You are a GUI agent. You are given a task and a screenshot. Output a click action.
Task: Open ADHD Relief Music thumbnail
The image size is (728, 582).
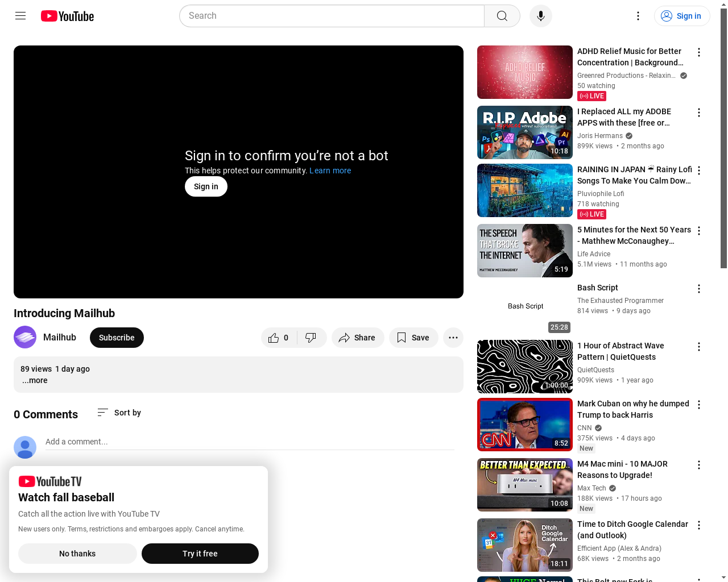pyautogui.click(x=525, y=72)
